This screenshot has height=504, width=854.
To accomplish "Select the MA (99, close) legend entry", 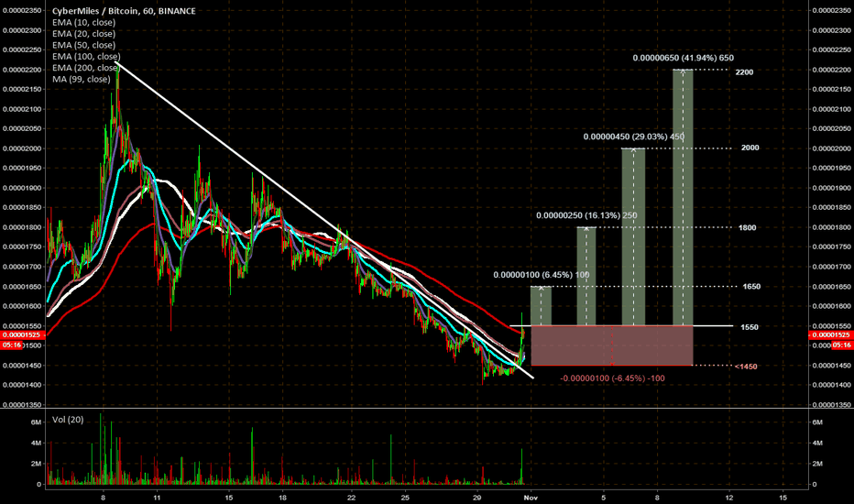I will 82,80.
